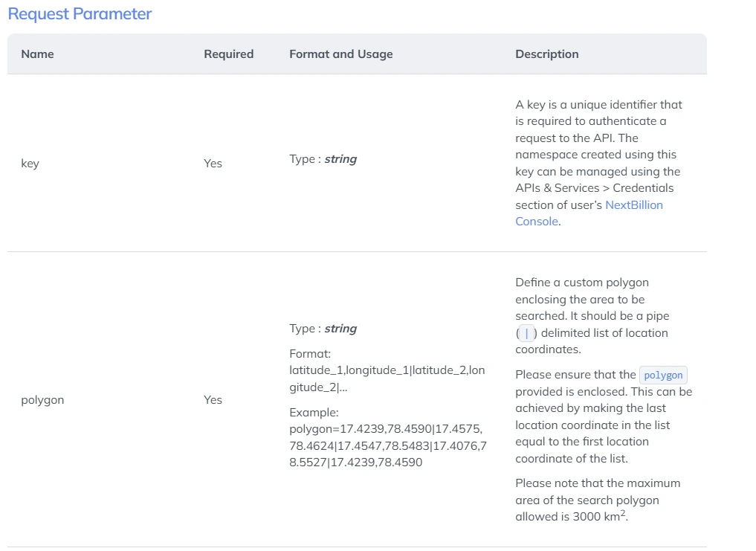This screenshot has height=551, width=756.
Task: Click 'Type : string' in the key row
Action: click(323, 159)
